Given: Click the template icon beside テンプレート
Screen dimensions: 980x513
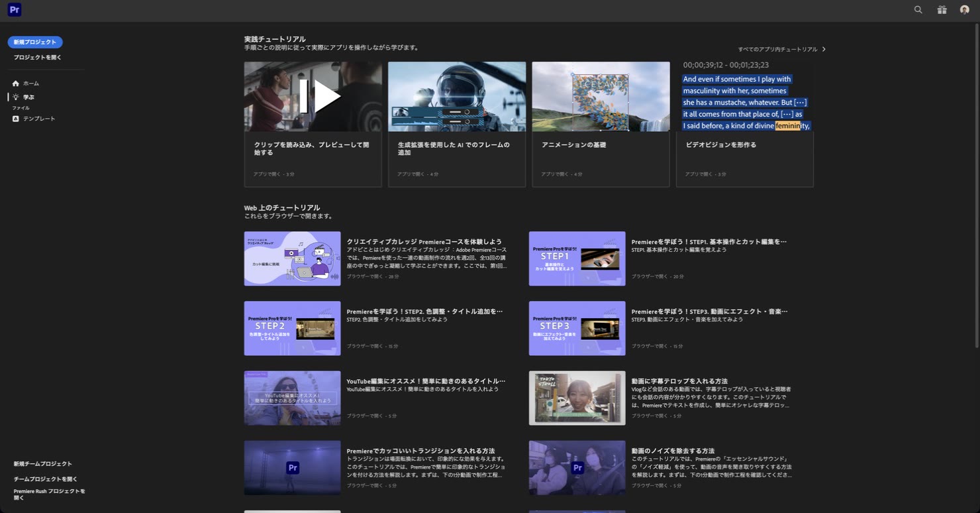Looking at the screenshot, I should pyautogui.click(x=16, y=119).
